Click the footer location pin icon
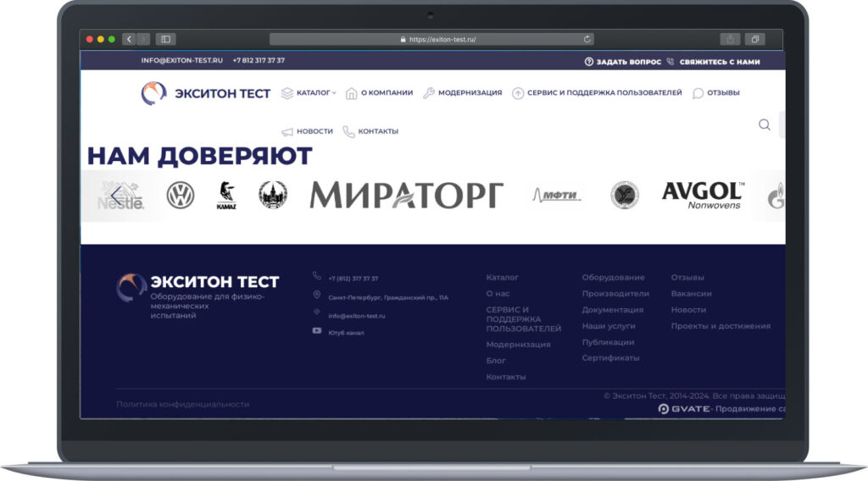Viewport: 868px width, 481px height. pyautogui.click(x=317, y=295)
